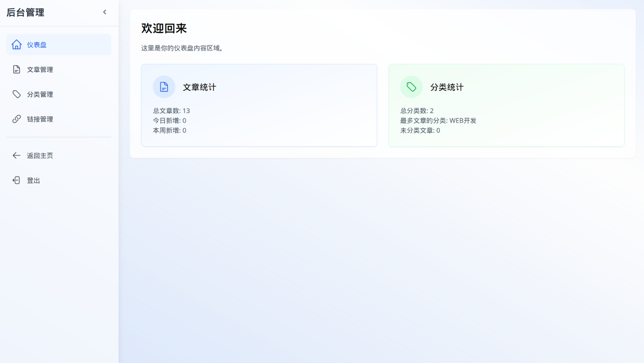Image resolution: width=644 pixels, height=363 pixels.
Task: Open the 文章管理 menu item
Action: (x=59, y=69)
